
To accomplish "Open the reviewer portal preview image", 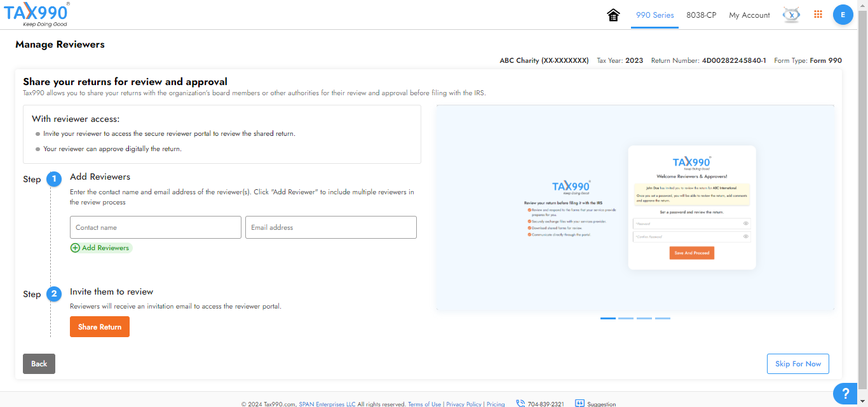I will [635, 208].
